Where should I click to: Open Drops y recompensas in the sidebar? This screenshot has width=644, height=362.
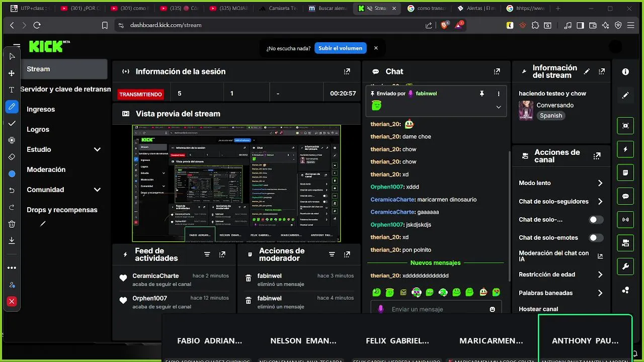pyautogui.click(x=62, y=210)
